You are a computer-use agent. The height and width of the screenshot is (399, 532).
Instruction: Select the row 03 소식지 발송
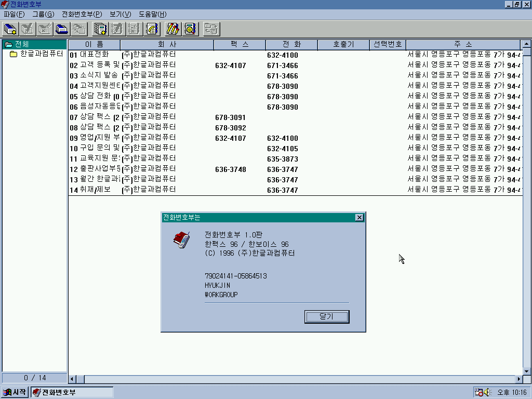pos(295,76)
